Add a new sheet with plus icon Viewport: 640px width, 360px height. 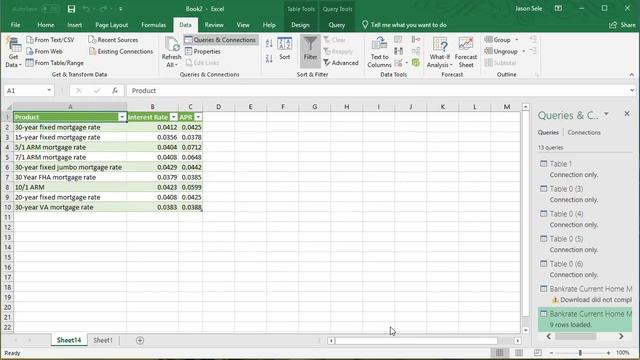[x=140, y=340]
